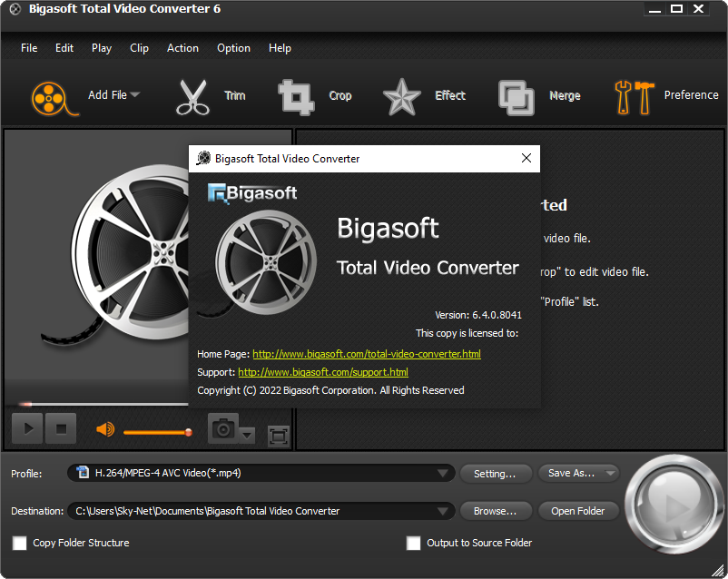Click the large round Convert button
The width and height of the screenshot is (728, 579).
click(673, 505)
